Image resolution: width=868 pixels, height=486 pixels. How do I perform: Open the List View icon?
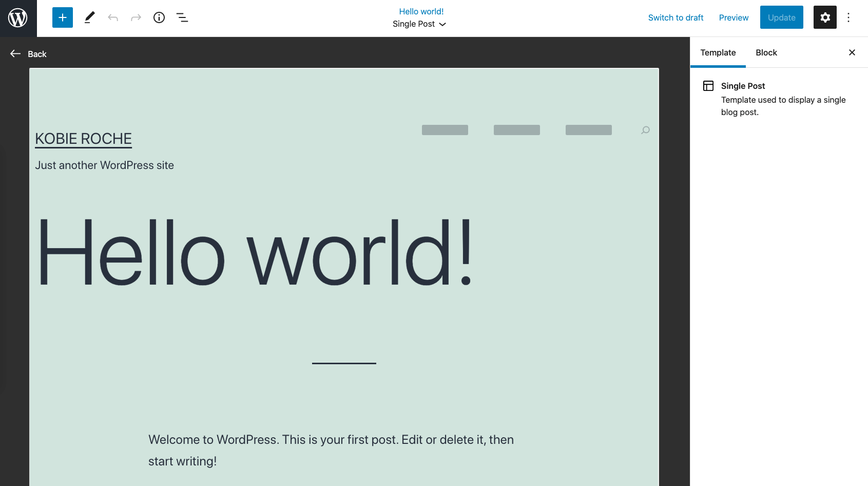(x=182, y=17)
